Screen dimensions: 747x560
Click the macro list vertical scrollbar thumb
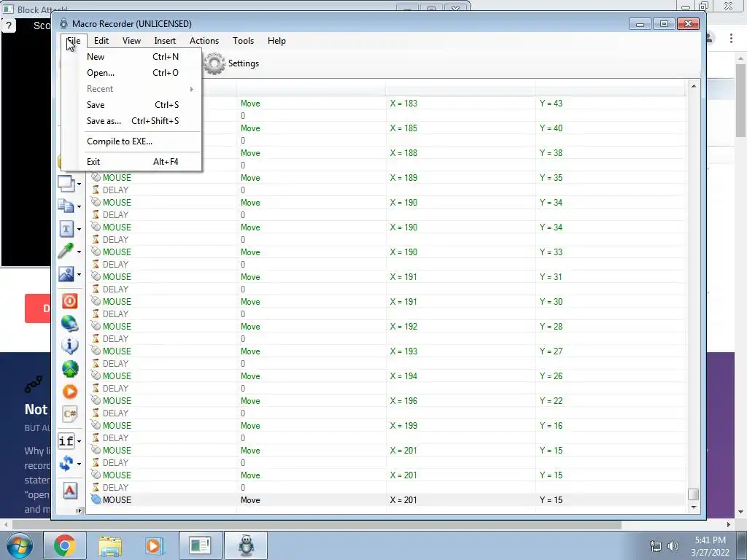[x=694, y=494]
